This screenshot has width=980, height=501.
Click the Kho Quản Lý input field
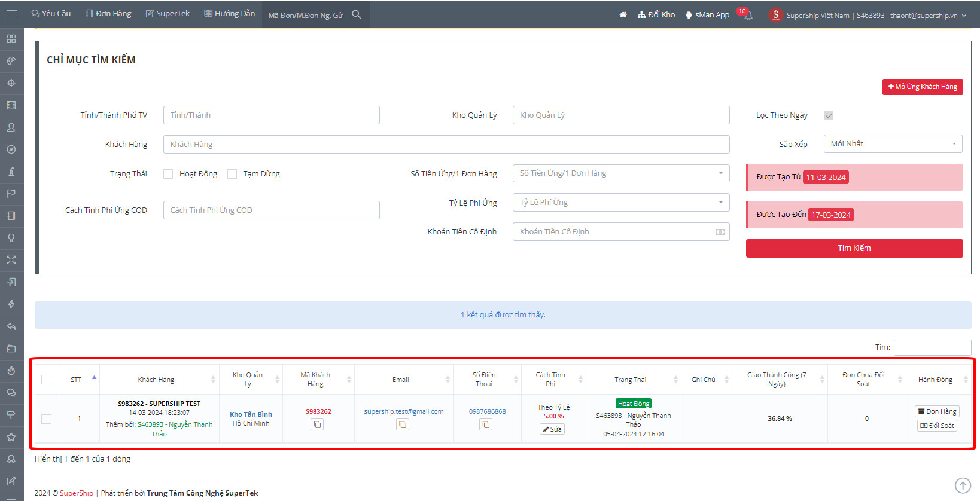click(621, 115)
